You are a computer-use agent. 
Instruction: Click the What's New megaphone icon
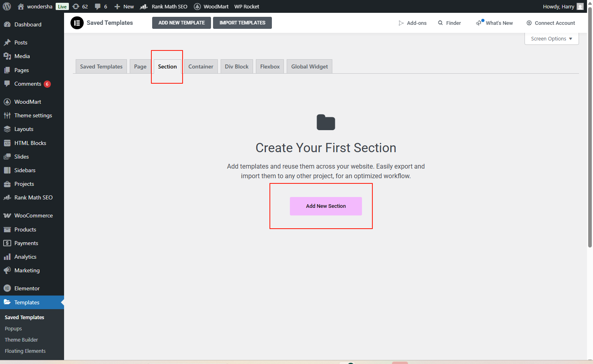[479, 23]
